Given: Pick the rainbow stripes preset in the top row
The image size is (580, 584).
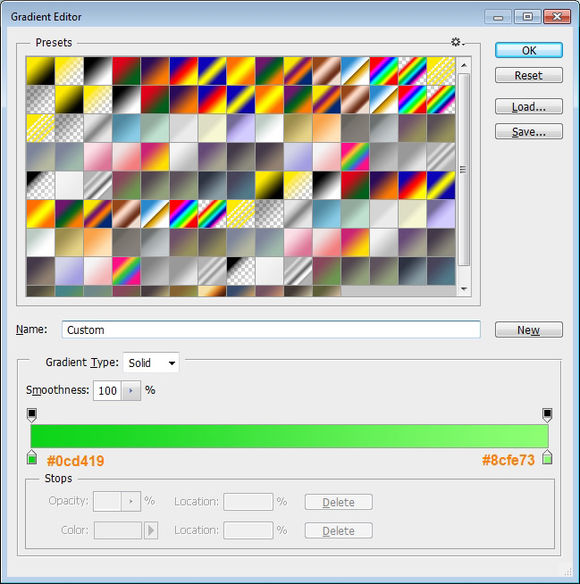Looking at the screenshot, I should 384,71.
